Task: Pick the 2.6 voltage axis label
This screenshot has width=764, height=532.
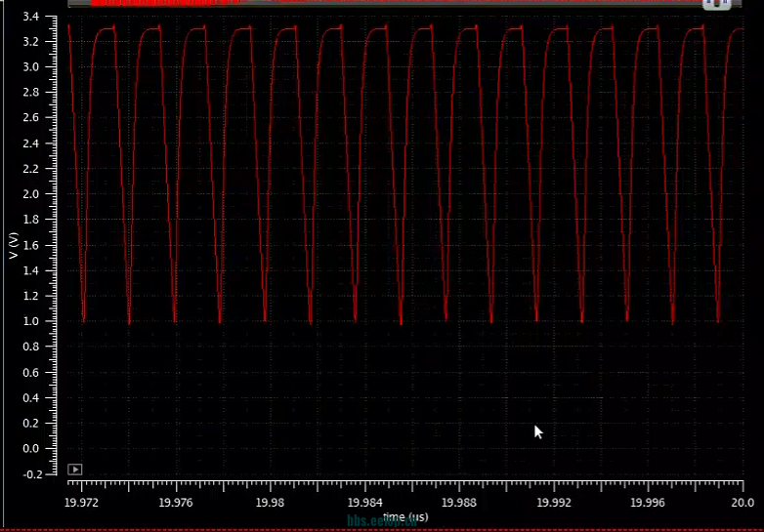Action: click(x=30, y=118)
